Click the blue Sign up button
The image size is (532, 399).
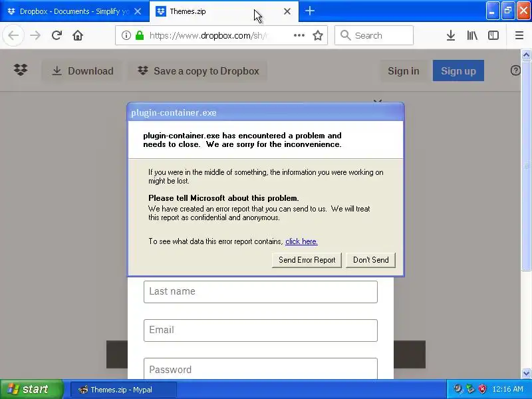[x=458, y=70]
